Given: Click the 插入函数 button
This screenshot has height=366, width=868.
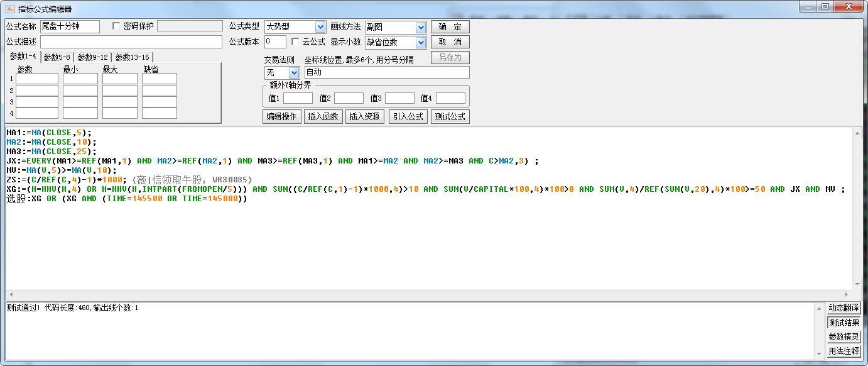Looking at the screenshot, I should [x=323, y=116].
